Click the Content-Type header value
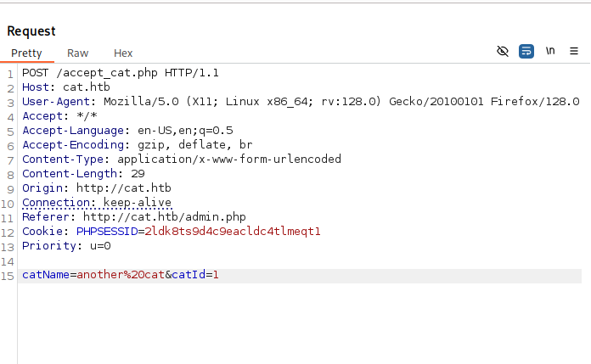The height and width of the screenshot is (364, 591). click(x=229, y=160)
